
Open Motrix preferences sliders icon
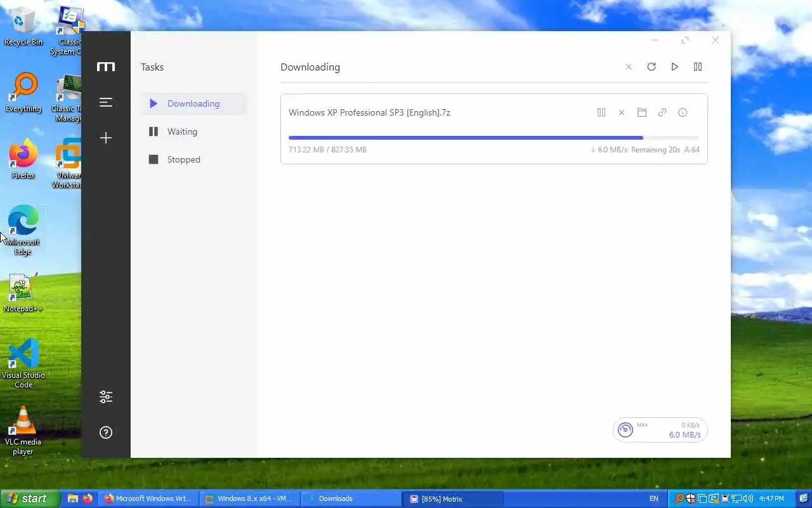[x=106, y=397]
